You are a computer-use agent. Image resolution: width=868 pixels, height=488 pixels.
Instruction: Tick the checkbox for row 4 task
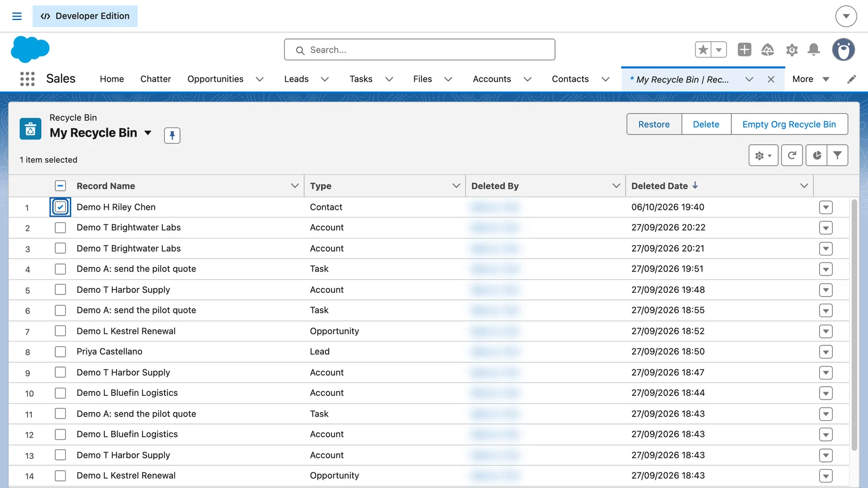point(60,269)
